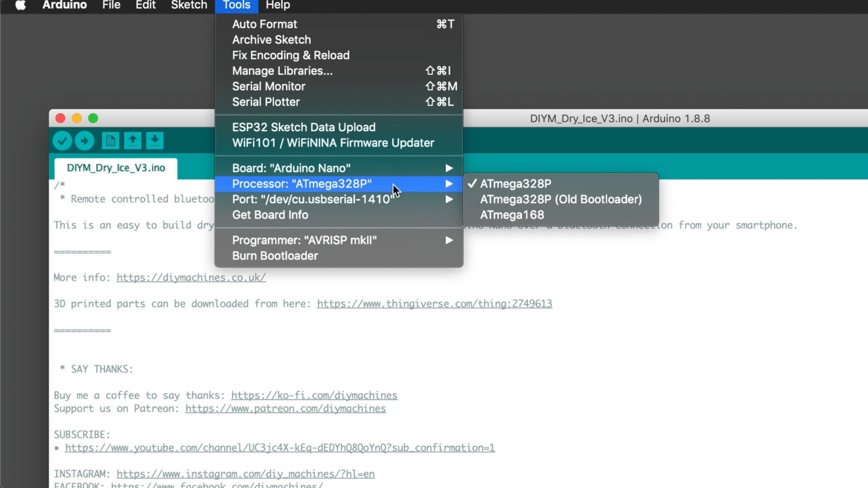This screenshot has height=488, width=868.
Task: Select ATmega328P (Old Bootloader) option
Action: click(561, 199)
